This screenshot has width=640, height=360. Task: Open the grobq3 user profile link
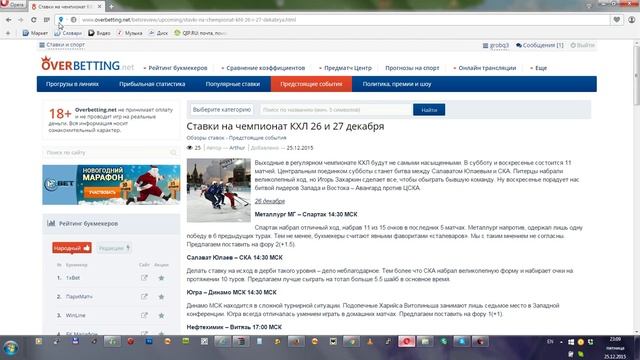point(496,45)
